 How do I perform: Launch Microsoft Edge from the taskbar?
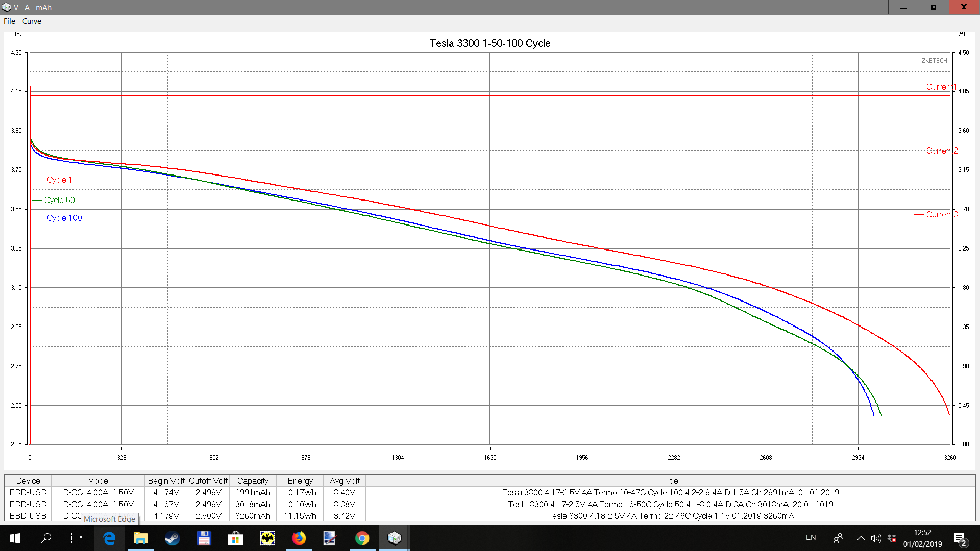point(109,538)
